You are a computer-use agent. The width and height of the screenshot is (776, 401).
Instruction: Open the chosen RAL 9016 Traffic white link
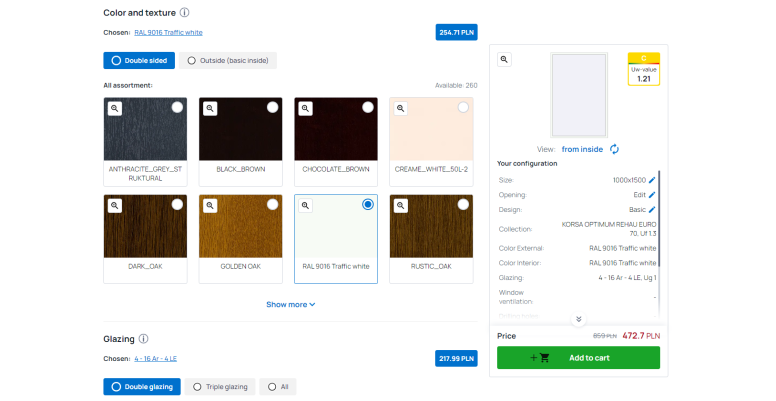[168, 32]
